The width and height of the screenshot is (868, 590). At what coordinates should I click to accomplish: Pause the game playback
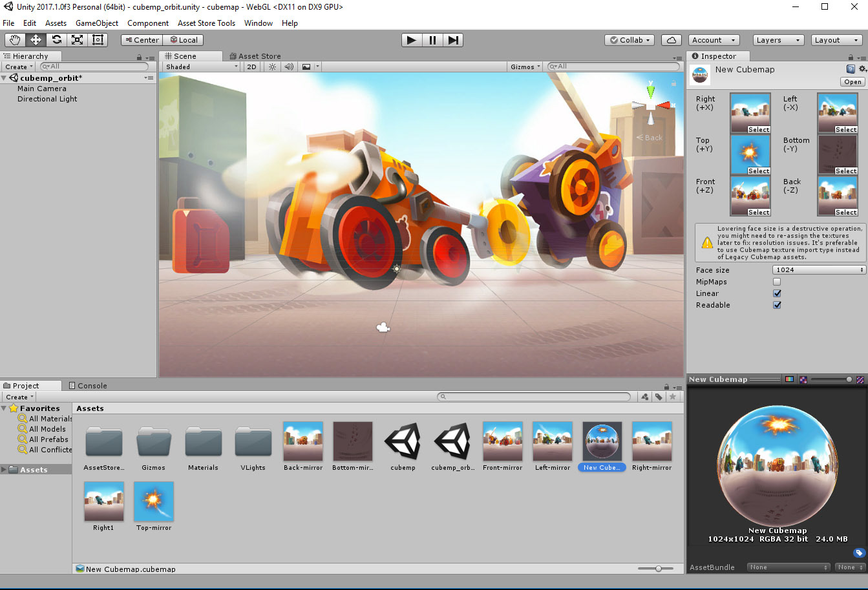(x=432, y=40)
